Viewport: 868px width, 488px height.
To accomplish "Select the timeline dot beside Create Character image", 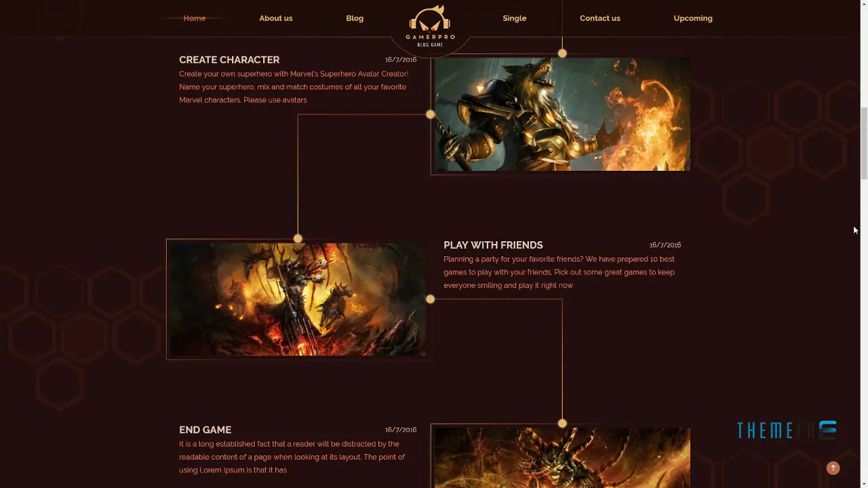I will click(430, 114).
